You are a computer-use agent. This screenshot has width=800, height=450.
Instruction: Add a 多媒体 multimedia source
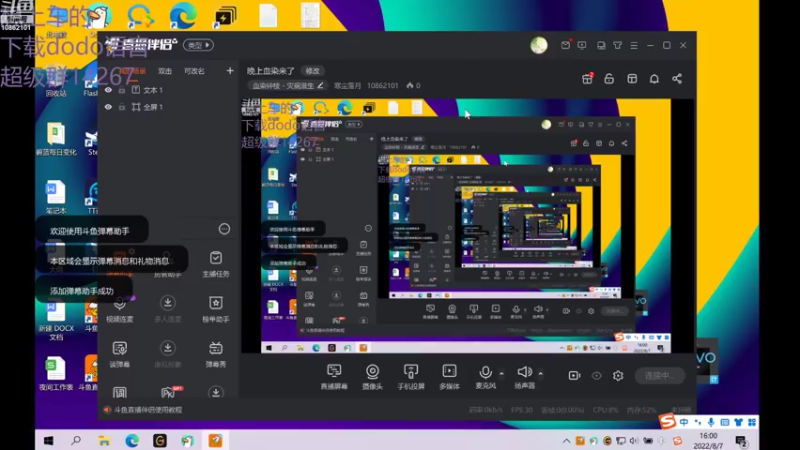point(449,377)
